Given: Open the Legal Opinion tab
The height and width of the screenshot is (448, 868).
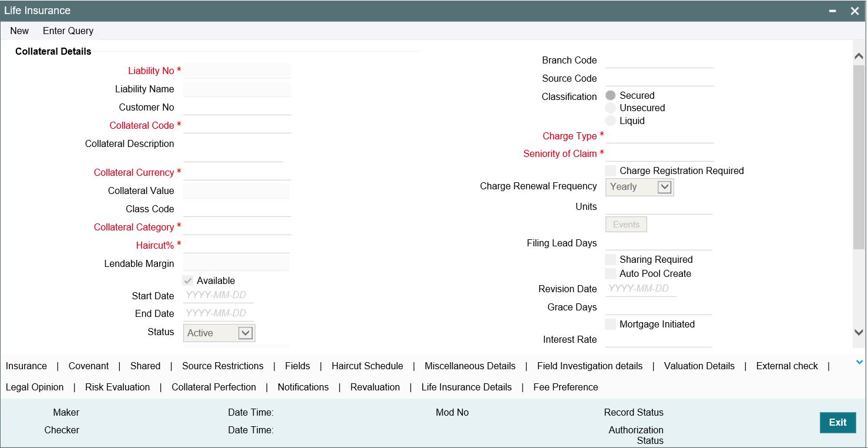Looking at the screenshot, I should coord(35,387).
